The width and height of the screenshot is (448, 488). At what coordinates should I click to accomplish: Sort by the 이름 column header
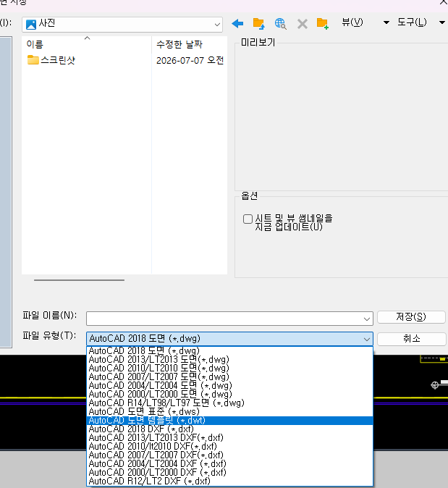point(87,44)
